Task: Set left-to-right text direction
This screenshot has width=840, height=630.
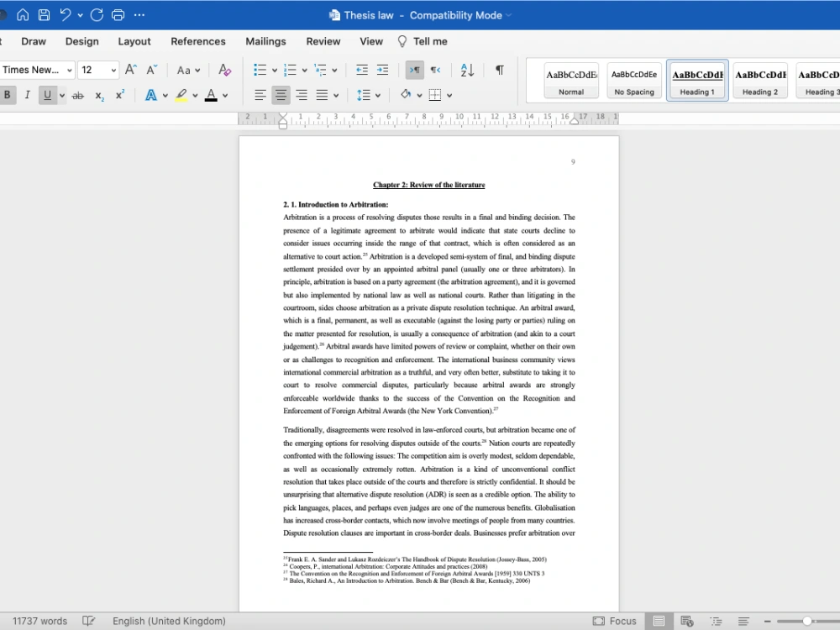Action: 415,70
